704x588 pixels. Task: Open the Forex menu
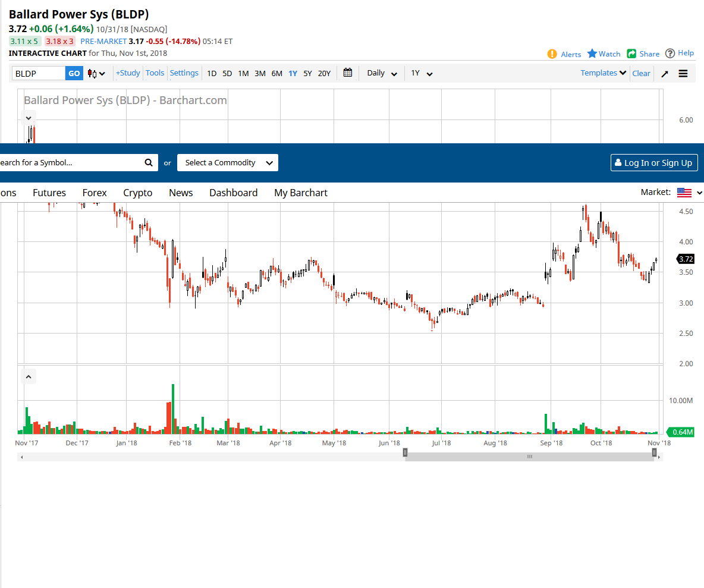coord(95,193)
